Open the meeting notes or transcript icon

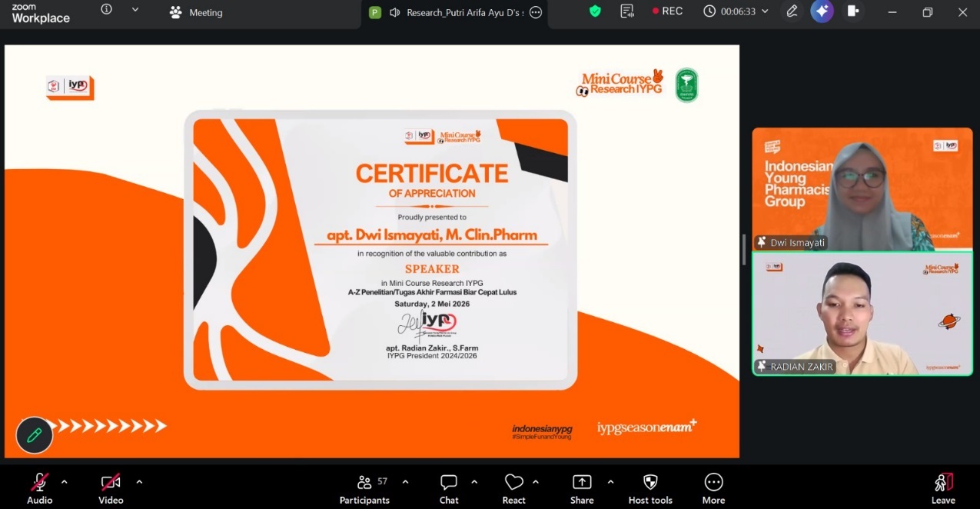click(627, 12)
